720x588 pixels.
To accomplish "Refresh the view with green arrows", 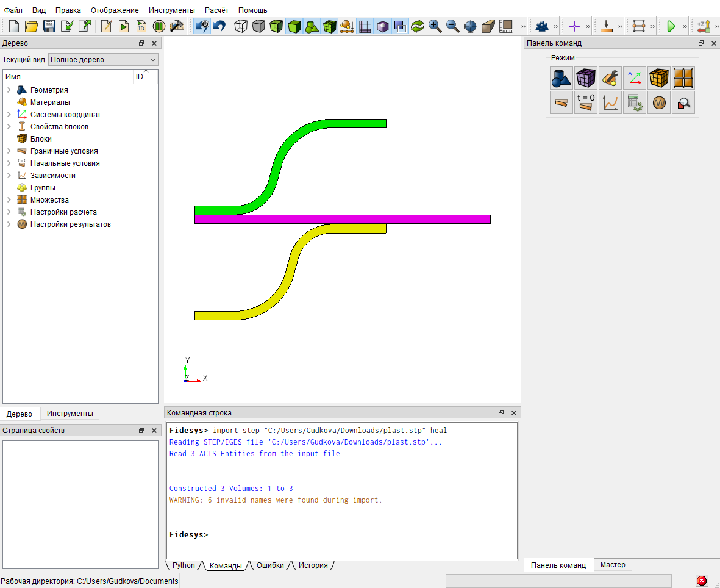I will (x=418, y=26).
